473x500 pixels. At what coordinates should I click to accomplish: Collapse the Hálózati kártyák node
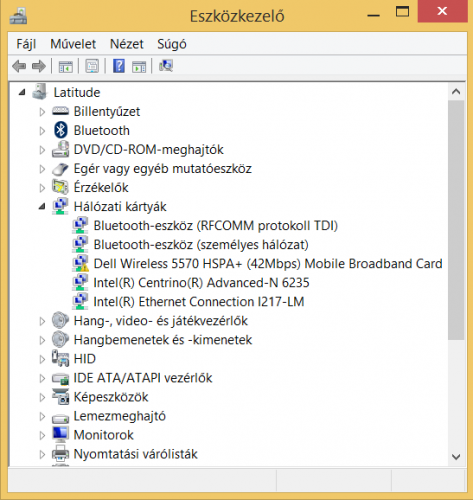point(42,207)
